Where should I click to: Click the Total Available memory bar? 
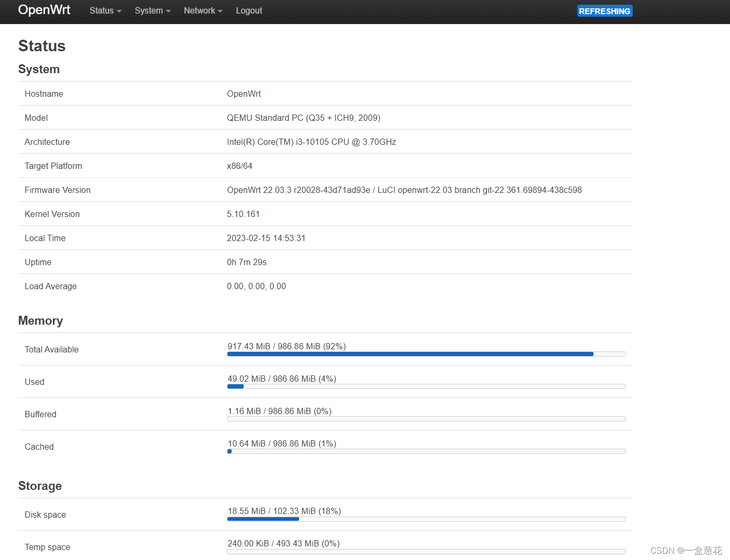click(426, 354)
